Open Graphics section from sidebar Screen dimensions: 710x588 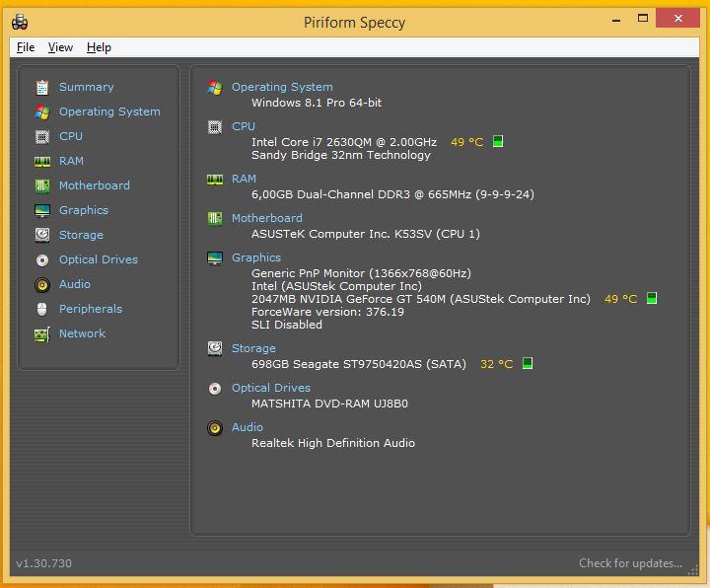coord(83,210)
